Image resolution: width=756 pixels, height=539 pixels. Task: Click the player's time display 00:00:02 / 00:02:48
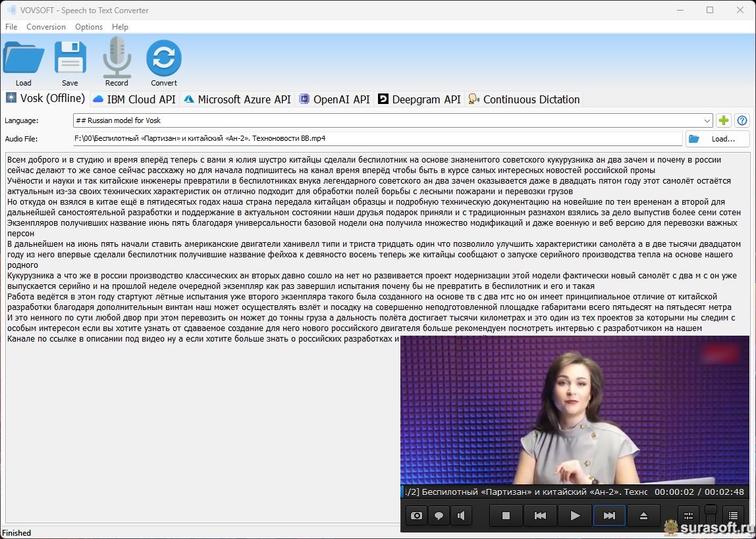[x=699, y=492]
